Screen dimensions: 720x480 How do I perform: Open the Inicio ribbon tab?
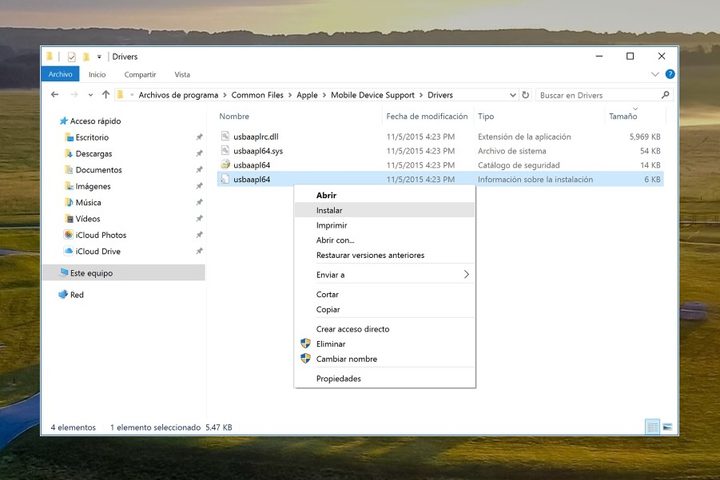pos(97,74)
